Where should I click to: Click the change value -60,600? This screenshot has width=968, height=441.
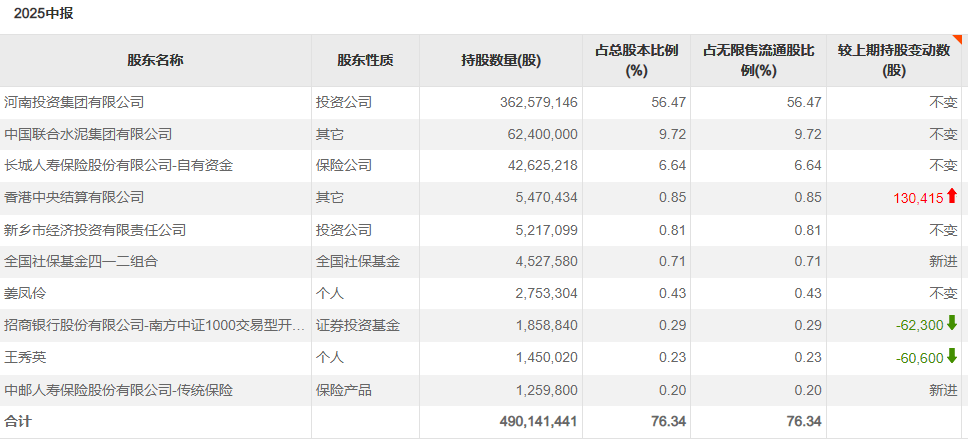point(920,358)
